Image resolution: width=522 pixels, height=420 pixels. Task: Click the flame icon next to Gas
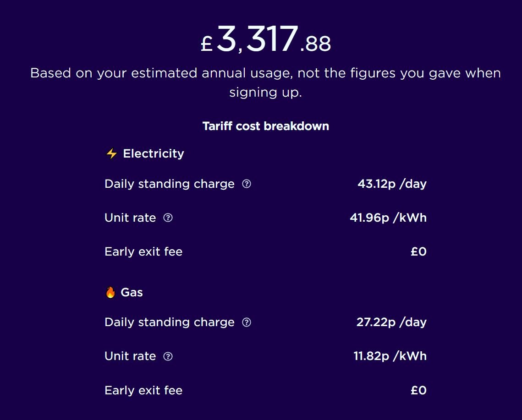point(110,292)
